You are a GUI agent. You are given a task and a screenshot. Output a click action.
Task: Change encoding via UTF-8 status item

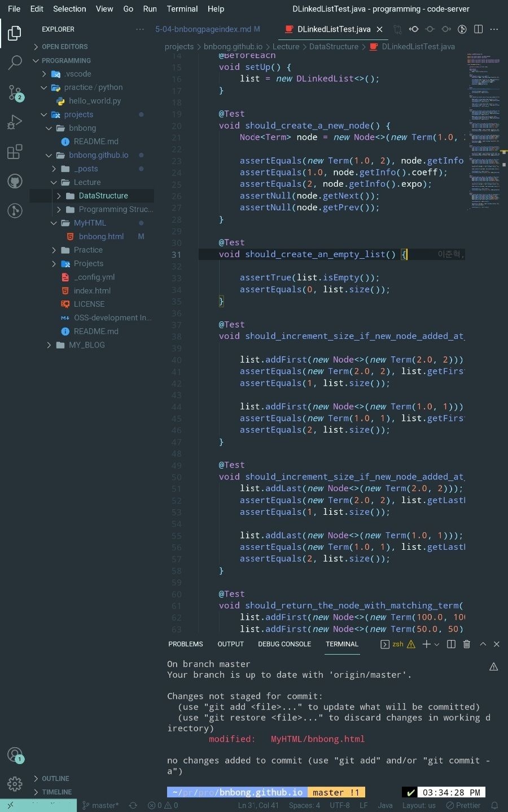pyautogui.click(x=340, y=806)
